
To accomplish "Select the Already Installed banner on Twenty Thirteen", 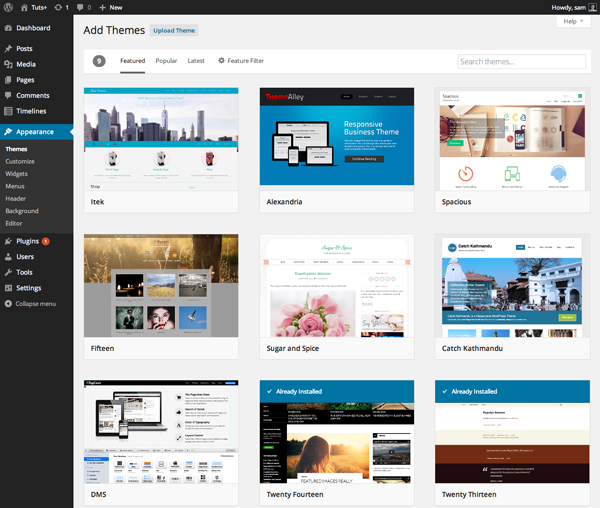I will click(512, 391).
